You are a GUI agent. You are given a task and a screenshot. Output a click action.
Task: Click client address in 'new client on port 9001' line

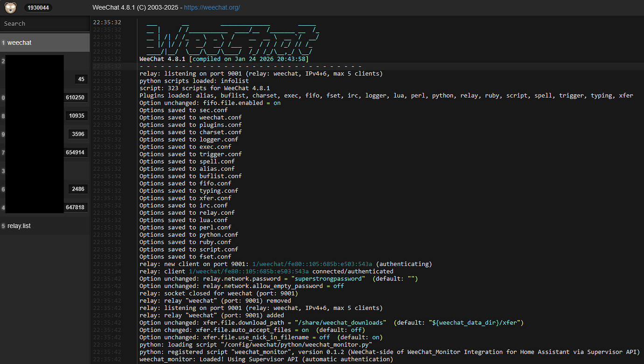(312, 264)
